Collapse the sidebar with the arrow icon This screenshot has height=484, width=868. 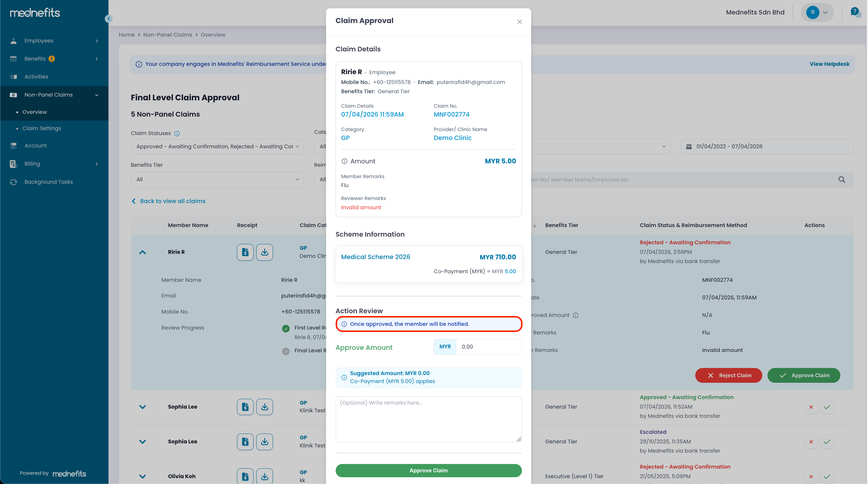pyautogui.click(x=108, y=19)
